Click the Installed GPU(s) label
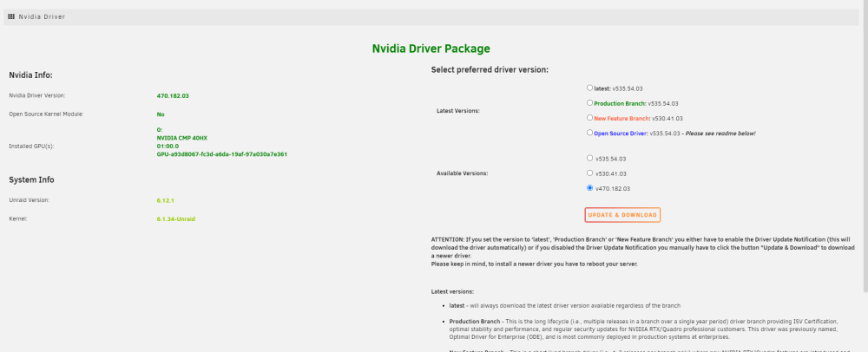Image resolution: width=868 pixels, height=352 pixels. [31, 147]
